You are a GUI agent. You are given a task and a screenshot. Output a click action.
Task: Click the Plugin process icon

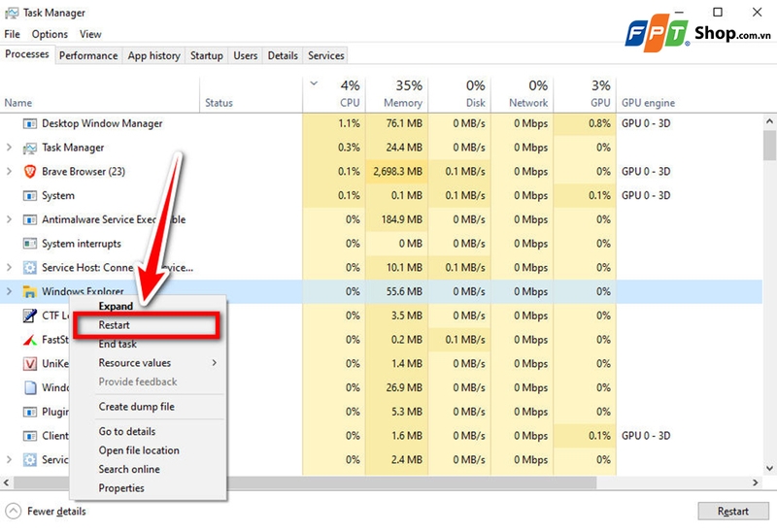click(x=30, y=412)
